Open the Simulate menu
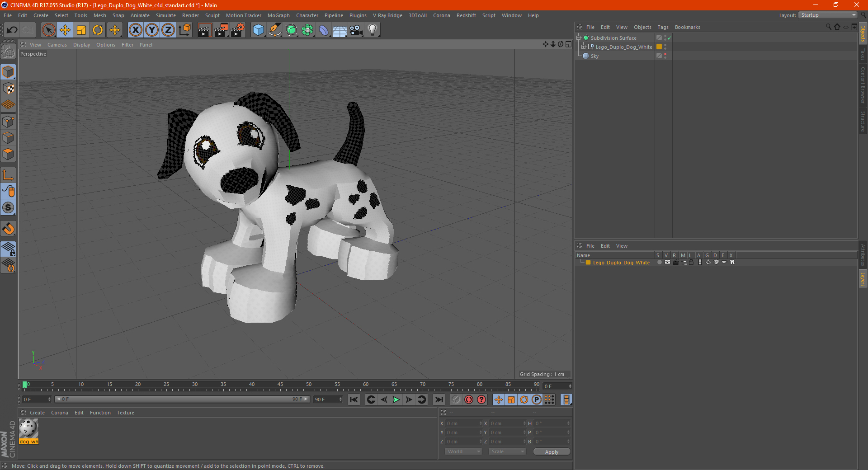The height and width of the screenshot is (470, 868). pos(166,15)
